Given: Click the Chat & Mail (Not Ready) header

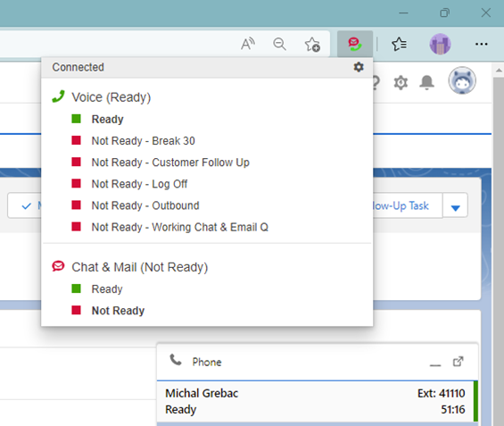Looking at the screenshot, I should click(140, 267).
